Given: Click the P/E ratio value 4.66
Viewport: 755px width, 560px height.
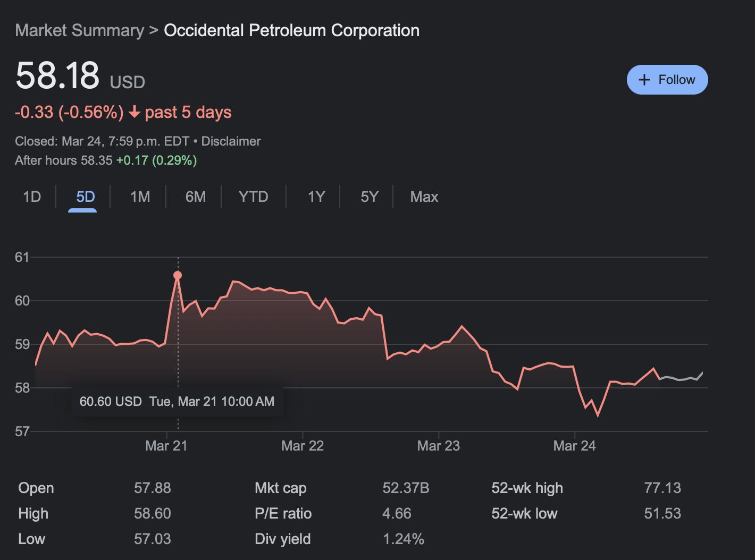Looking at the screenshot, I should pyautogui.click(x=397, y=513).
